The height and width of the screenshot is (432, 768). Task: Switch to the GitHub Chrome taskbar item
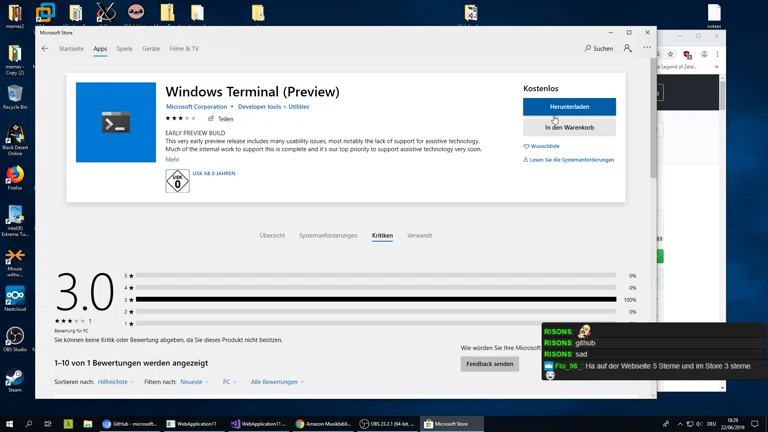click(130, 424)
